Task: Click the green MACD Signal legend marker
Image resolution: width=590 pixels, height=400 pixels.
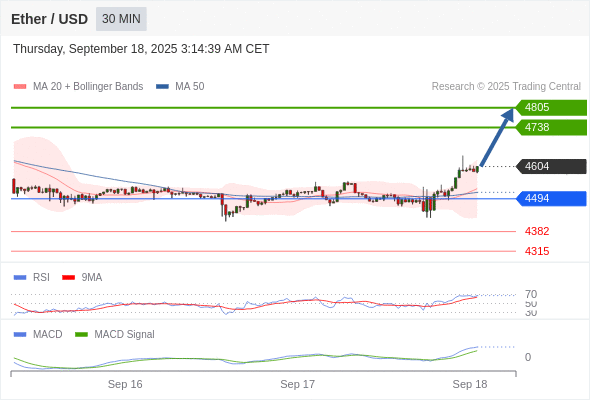Action: pos(81,334)
